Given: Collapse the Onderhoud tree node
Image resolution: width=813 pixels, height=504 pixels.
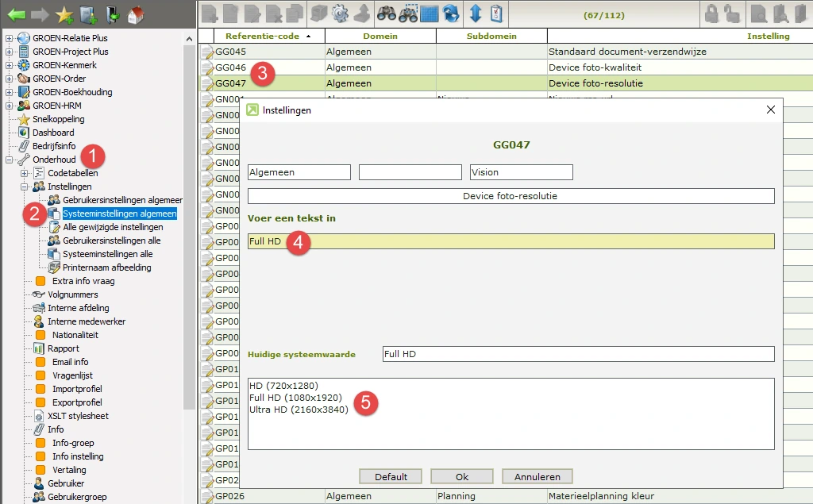Looking at the screenshot, I should (10, 160).
